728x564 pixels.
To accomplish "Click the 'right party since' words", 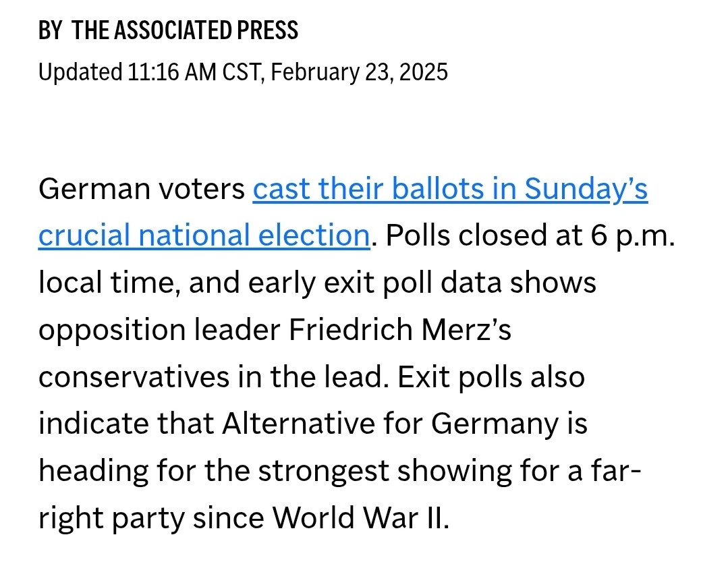I will tap(151, 518).
